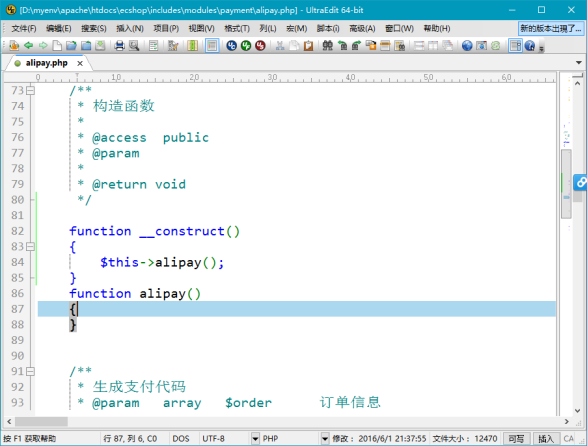Screen dimensions: 587x446
Task: Click the New File blank page icon
Action: pyautogui.click(x=57, y=46)
